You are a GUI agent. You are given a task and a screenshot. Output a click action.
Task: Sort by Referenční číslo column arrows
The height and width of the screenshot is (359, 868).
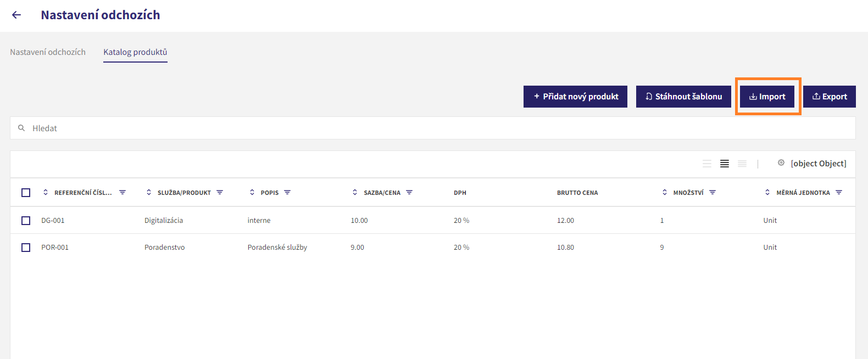click(x=46, y=193)
